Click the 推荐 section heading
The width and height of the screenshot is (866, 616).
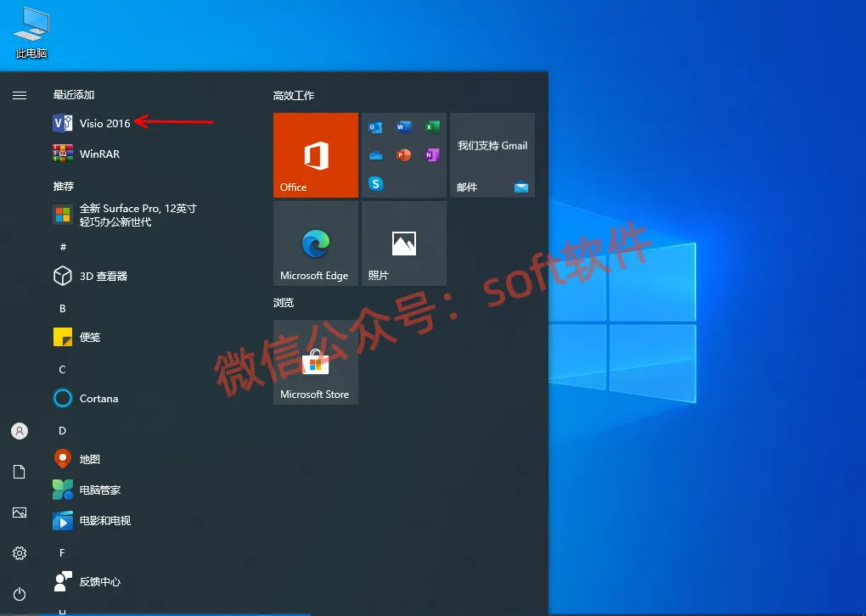64,186
